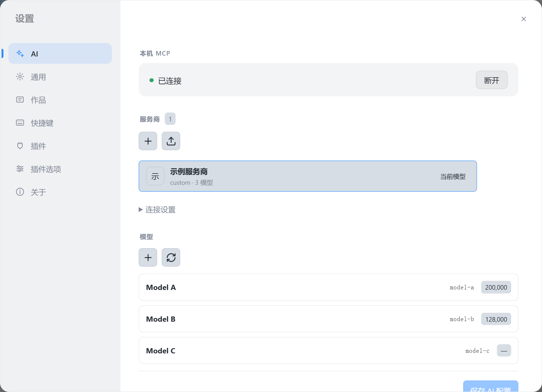Click the 作品 works icon

(x=20, y=100)
